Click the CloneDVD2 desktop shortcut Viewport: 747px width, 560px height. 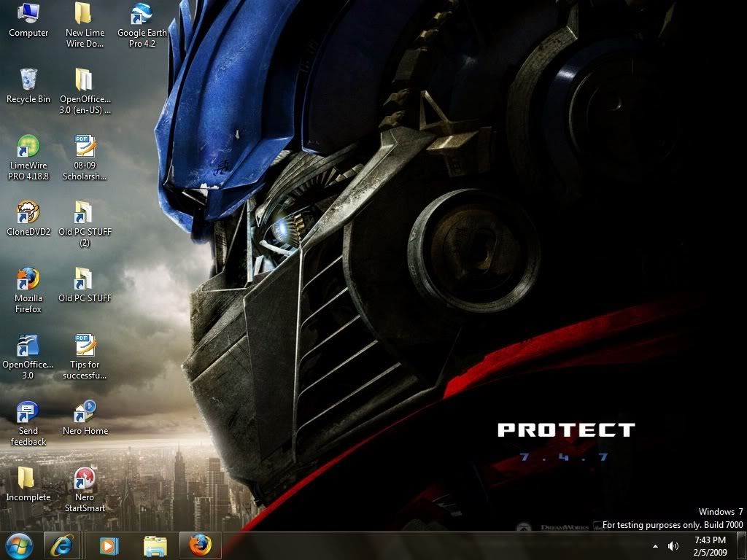pos(28,213)
